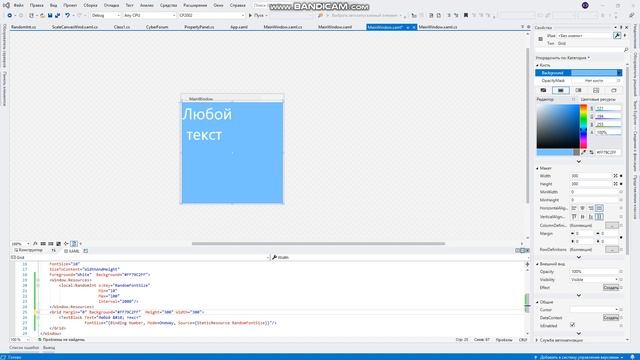This screenshot has height=360, width=640.
Task: Select the Background brush property
Action: [578, 73]
